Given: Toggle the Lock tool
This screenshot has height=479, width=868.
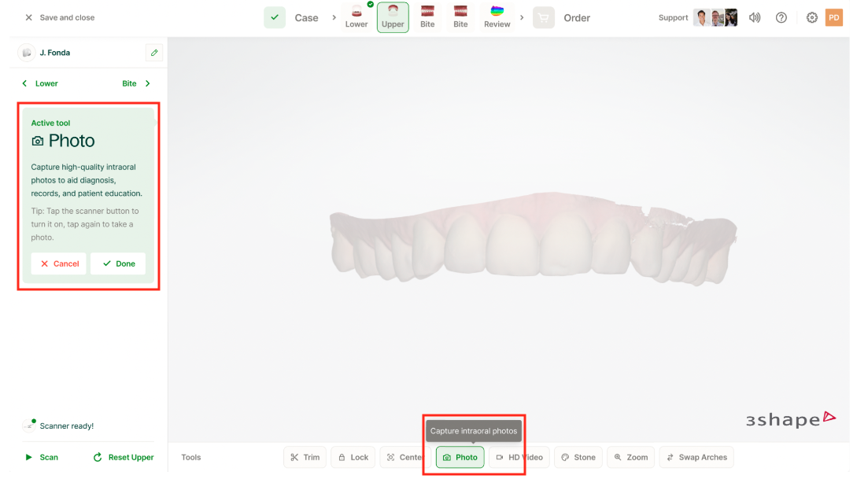Looking at the screenshot, I should pos(353,457).
